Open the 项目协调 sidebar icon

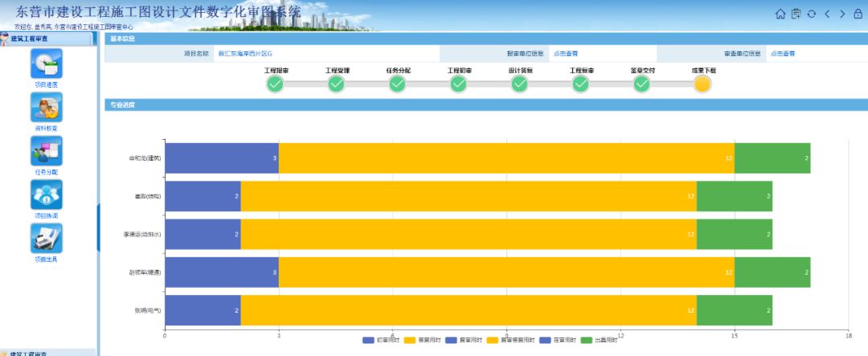click(x=46, y=195)
